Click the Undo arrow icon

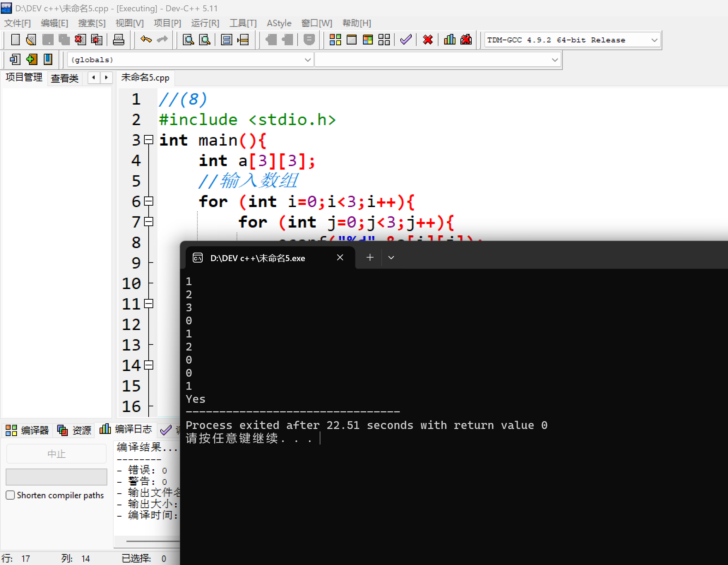pos(146,40)
